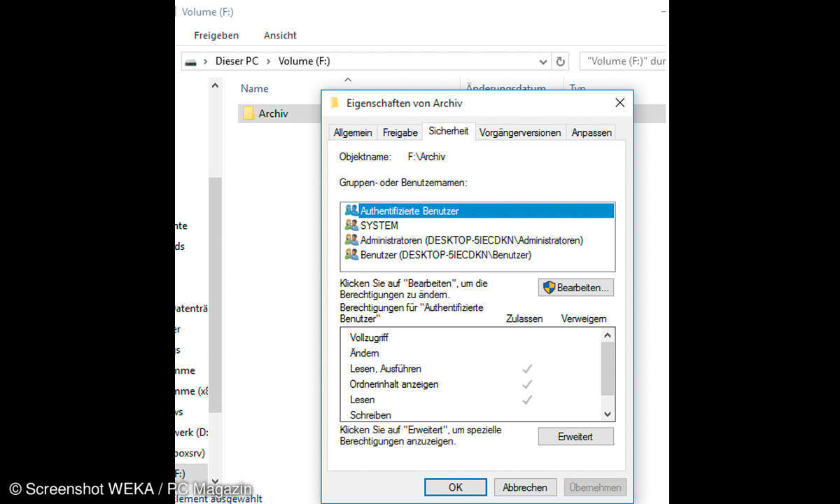Click Zulassen checkmark for Lesen
This screenshot has width=840, height=504.
tap(527, 399)
